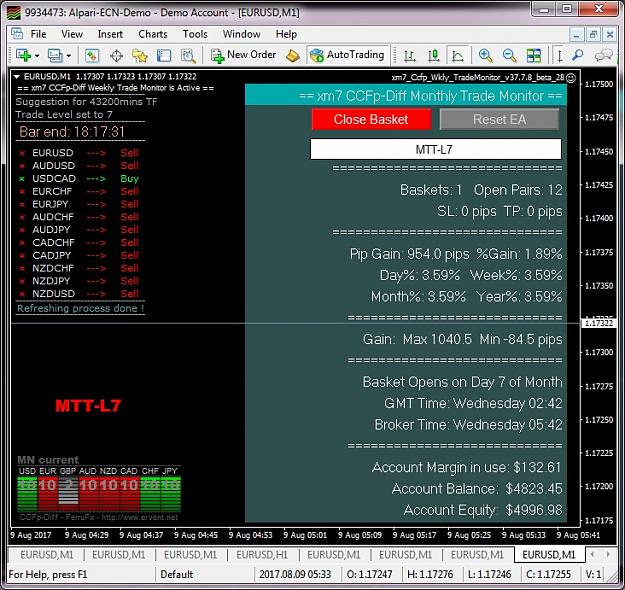The width and height of the screenshot is (625, 590).
Task: Expand the Profiles dropdown arrow
Action: [x=69, y=56]
